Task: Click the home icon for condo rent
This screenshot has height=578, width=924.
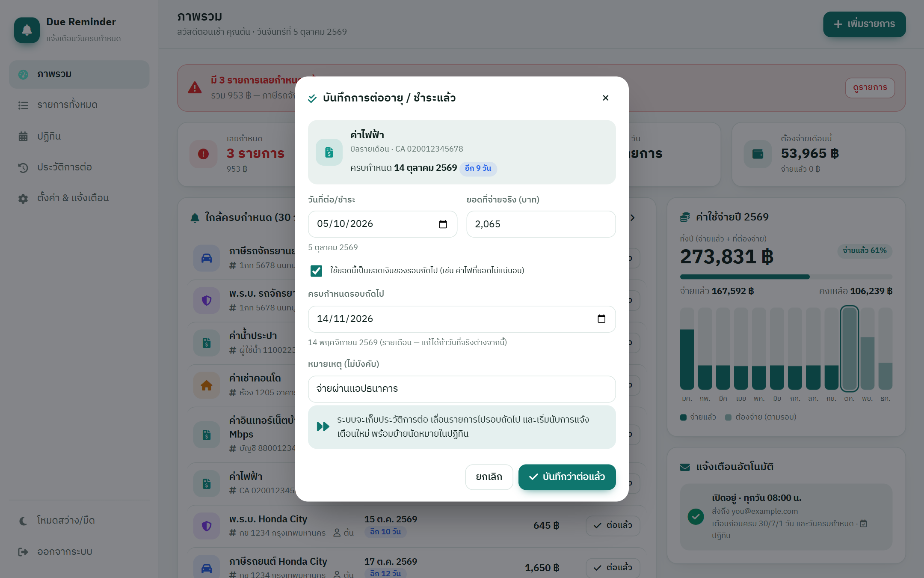Action: pos(207,385)
